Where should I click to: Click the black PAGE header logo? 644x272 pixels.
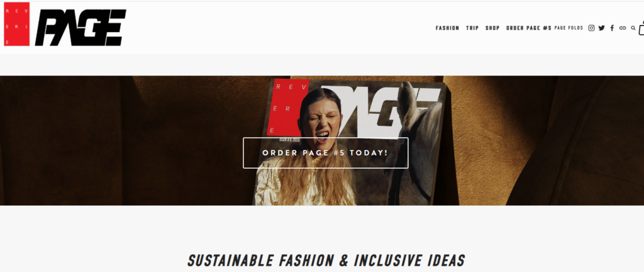pos(80,27)
